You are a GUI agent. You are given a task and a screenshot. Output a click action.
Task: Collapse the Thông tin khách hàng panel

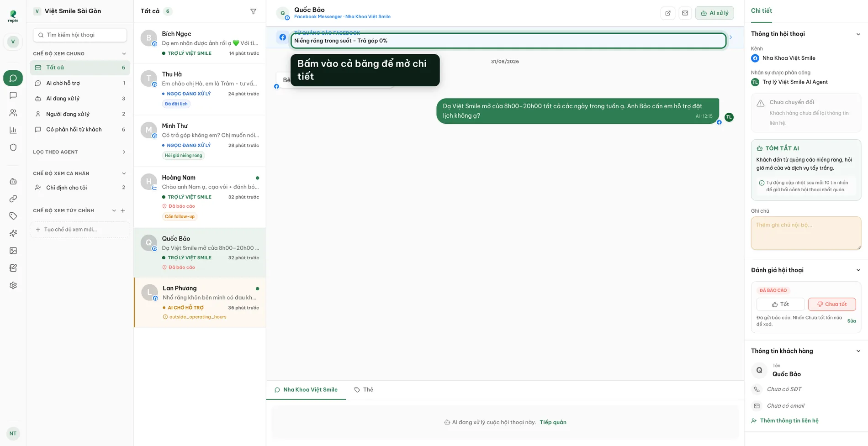click(858, 351)
